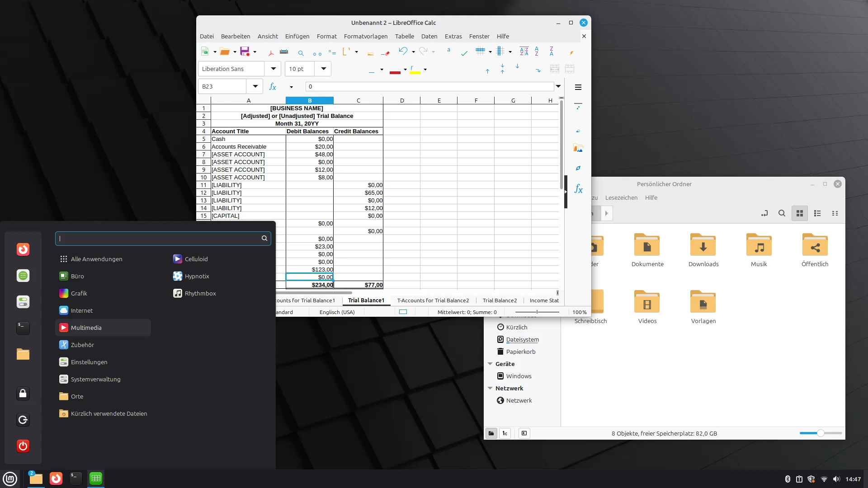
Task: Export the spreadsheet as PDF
Action: [271, 52]
